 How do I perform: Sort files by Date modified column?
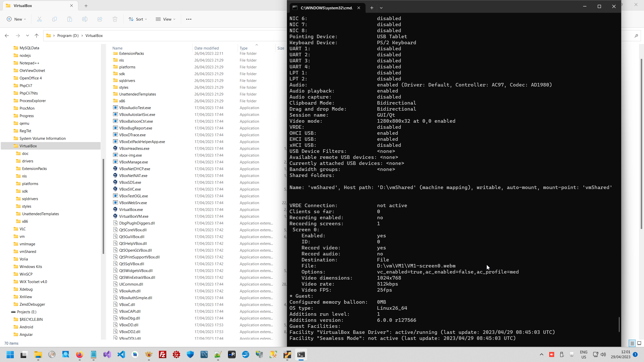207,48
